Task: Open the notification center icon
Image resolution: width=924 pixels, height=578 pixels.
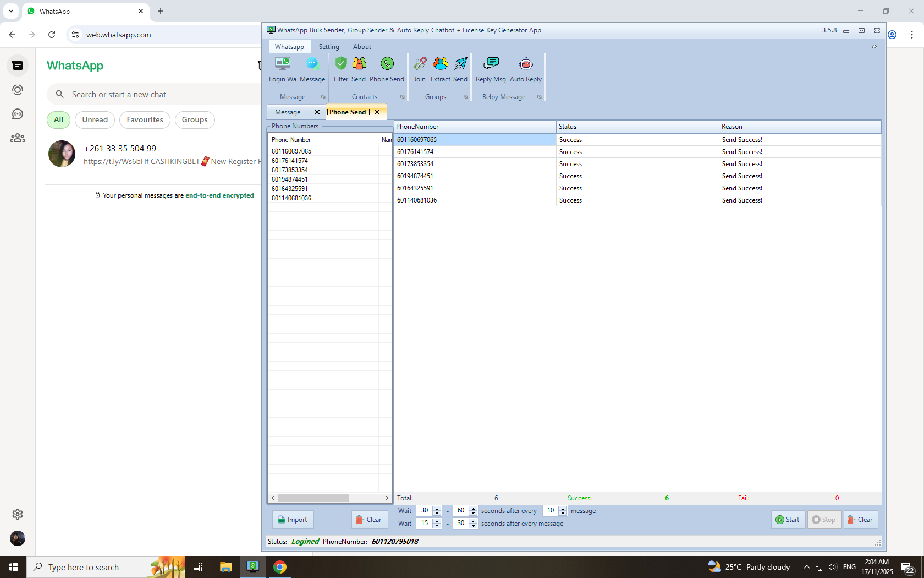Action: tap(908, 567)
